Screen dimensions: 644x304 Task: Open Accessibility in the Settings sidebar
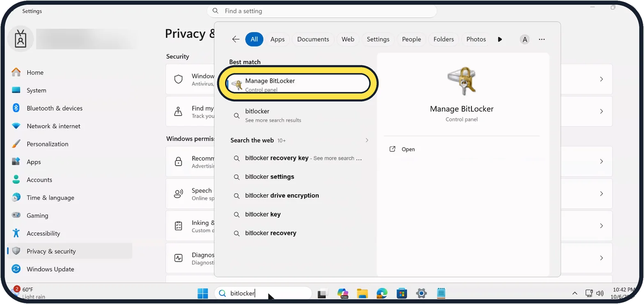70,233
